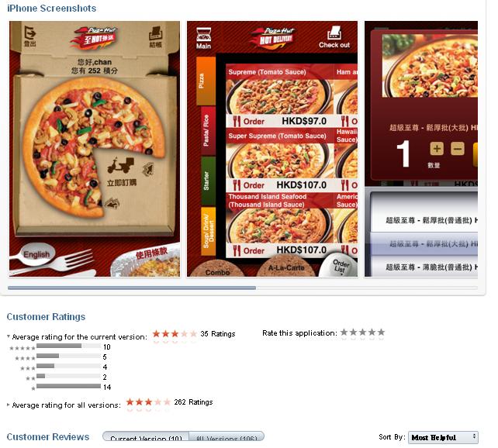Rate the application five stars
Screen dimensions: 498x448
click(x=382, y=333)
